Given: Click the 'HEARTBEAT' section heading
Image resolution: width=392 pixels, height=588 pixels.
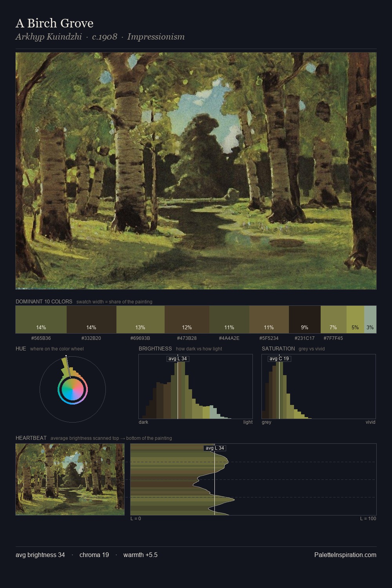Looking at the screenshot, I should point(31,438).
